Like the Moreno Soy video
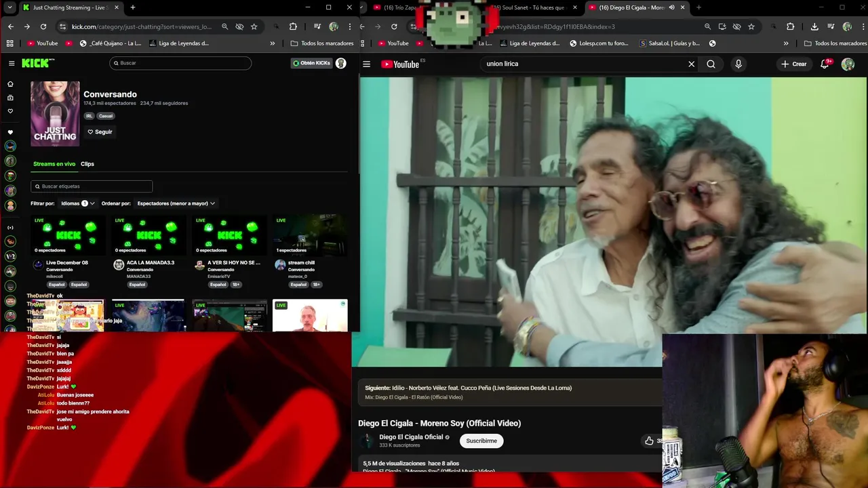The height and width of the screenshot is (488, 868). [649, 441]
